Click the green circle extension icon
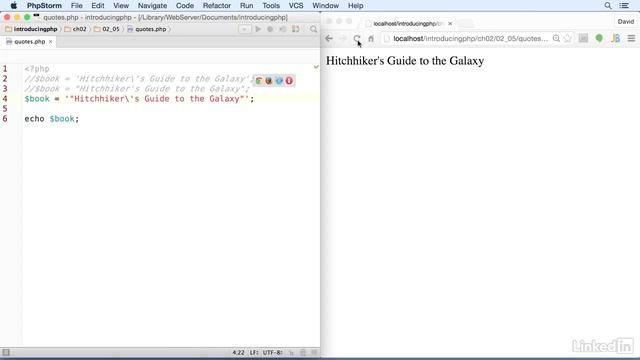 pos(599,38)
